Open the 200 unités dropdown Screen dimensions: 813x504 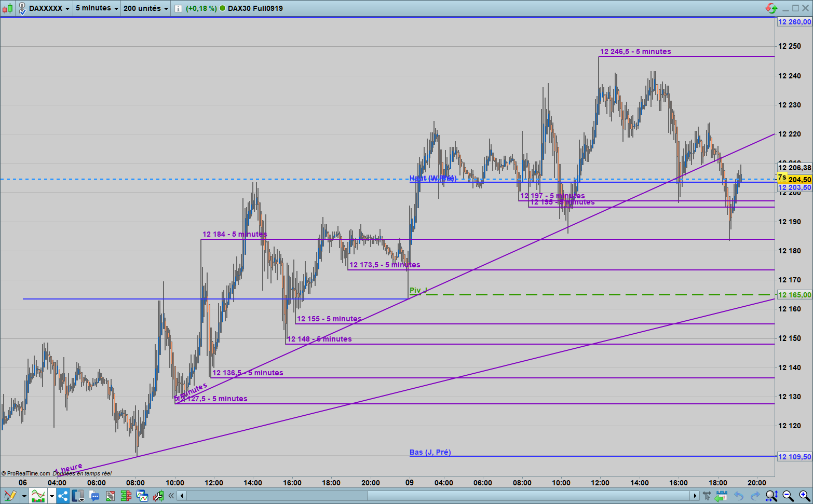(146, 8)
